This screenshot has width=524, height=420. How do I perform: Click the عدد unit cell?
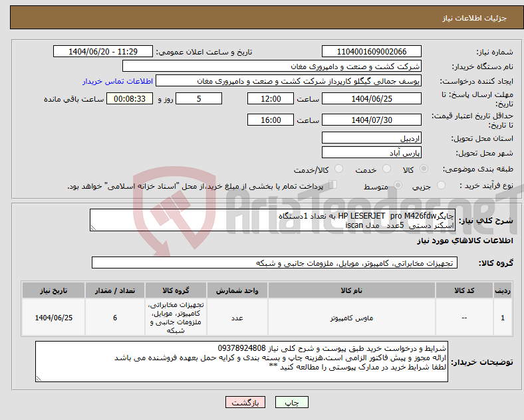point(237,318)
